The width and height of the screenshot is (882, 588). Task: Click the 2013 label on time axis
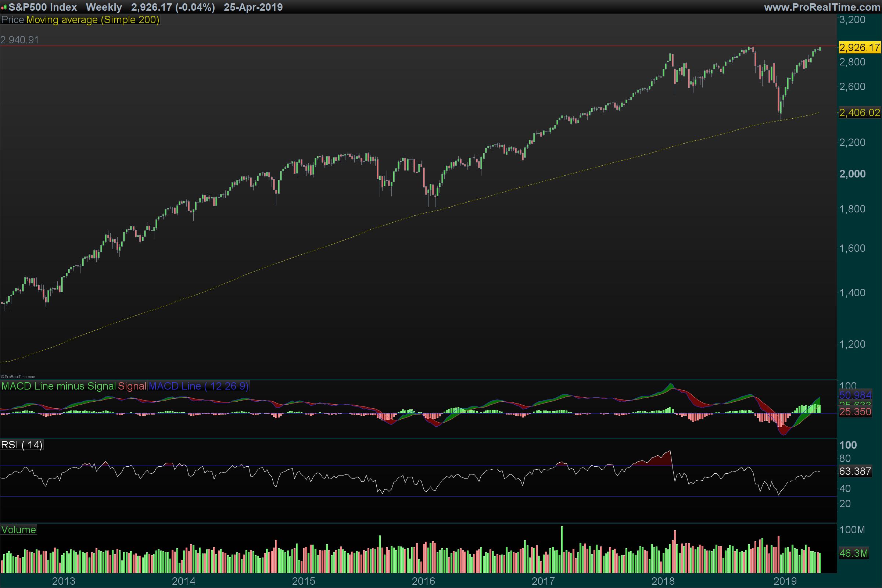pyautogui.click(x=63, y=581)
